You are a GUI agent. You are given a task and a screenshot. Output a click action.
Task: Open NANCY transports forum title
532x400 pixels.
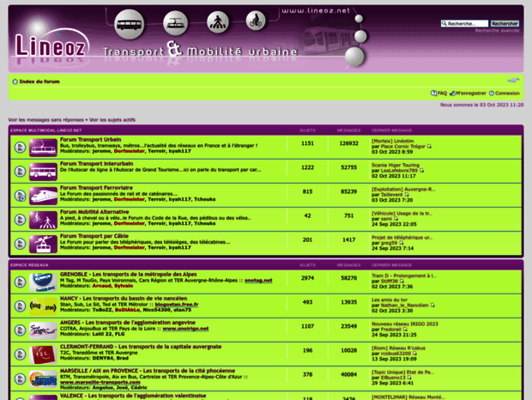[124, 298]
